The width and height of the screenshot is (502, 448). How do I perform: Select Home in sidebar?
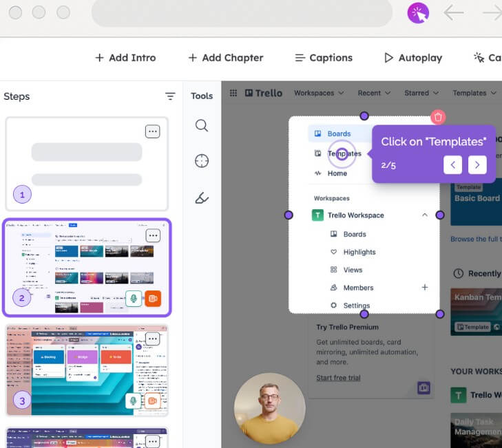[337, 173]
